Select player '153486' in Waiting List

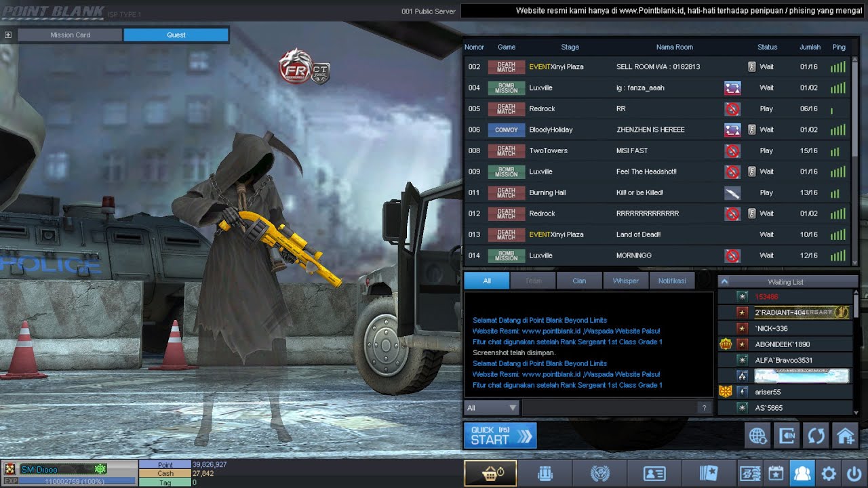[x=785, y=297]
